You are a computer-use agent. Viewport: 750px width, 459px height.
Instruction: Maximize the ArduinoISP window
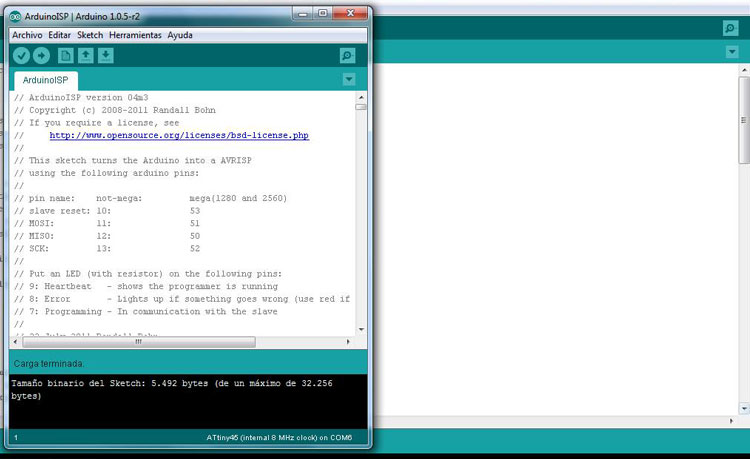coord(323,14)
